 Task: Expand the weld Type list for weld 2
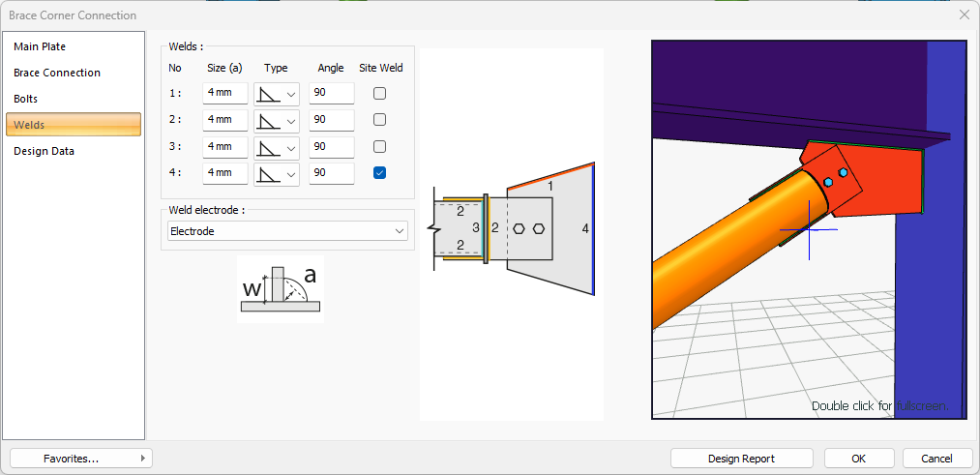(x=277, y=120)
